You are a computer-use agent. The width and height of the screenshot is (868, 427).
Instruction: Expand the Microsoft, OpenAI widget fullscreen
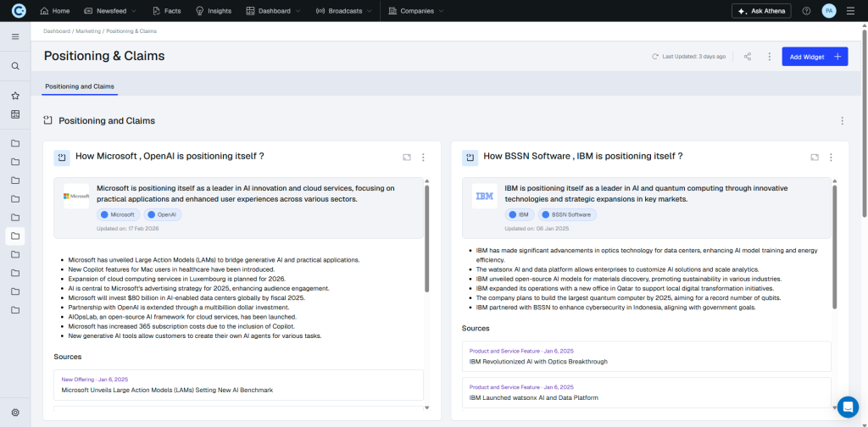(x=407, y=158)
